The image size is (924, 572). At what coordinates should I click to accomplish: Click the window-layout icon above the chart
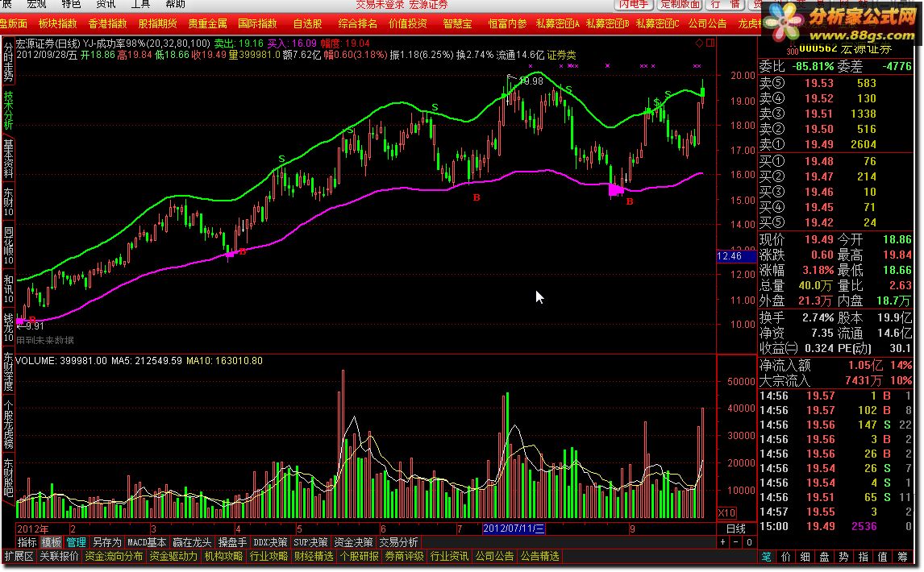coord(710,43)
